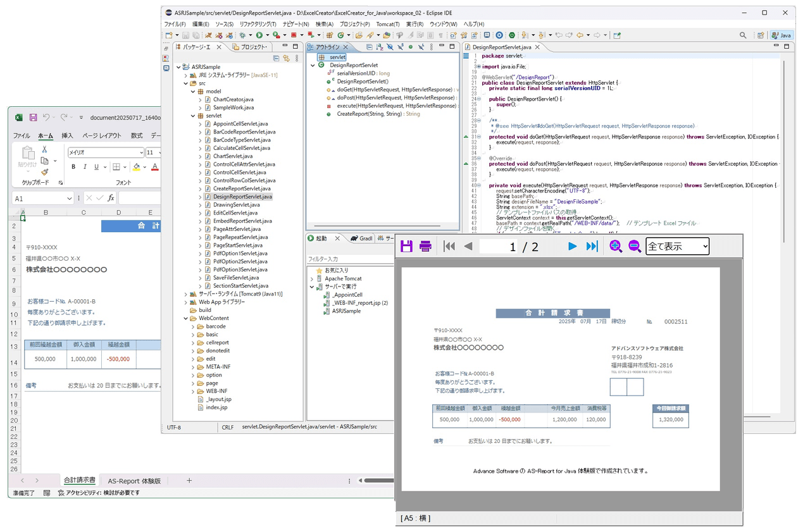Open the ヘルプ(H) menu in Eclipse
This screenshot has height=532, width=810.
pyautogui.click(x=474, y=24)
